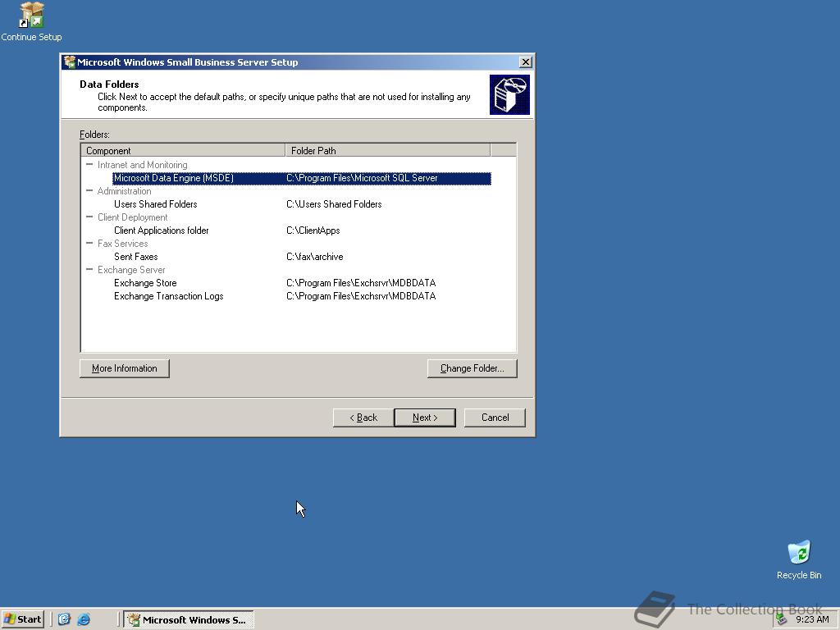Click Next to accept default paths
840x630 pixels.
(425, 418)
